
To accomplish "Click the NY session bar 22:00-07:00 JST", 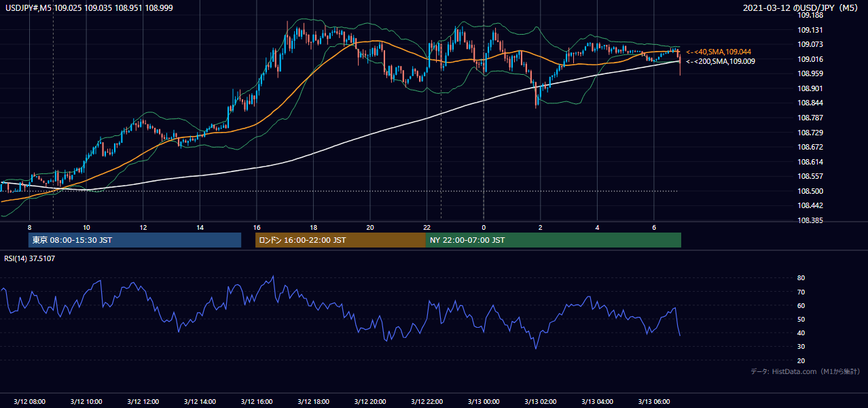I will tap(554, 240).
